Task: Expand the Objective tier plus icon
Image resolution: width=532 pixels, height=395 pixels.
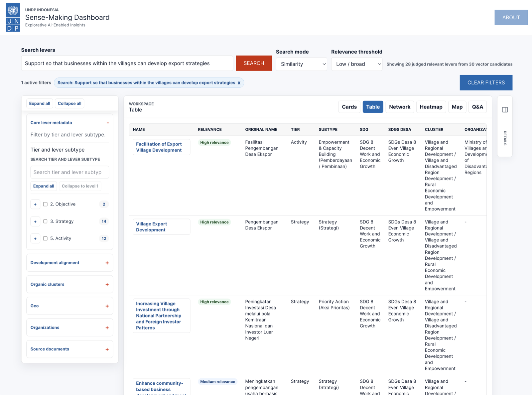Action: point(35,204)
